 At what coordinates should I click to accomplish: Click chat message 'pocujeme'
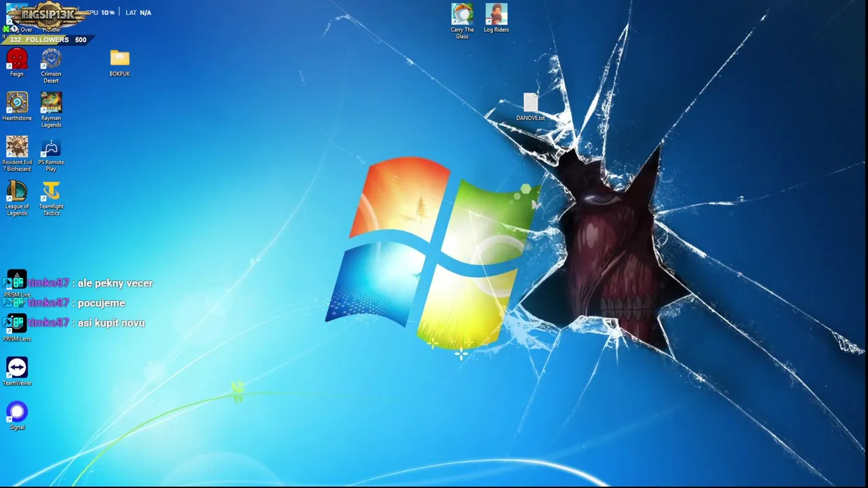[x=101, y=303]
